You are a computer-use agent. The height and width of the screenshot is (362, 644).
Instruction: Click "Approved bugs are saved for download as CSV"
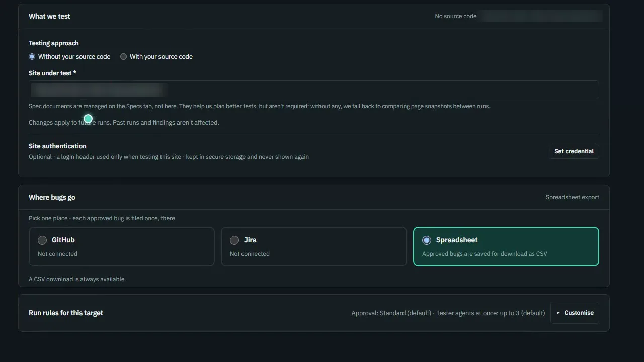(x=485, y=254)
